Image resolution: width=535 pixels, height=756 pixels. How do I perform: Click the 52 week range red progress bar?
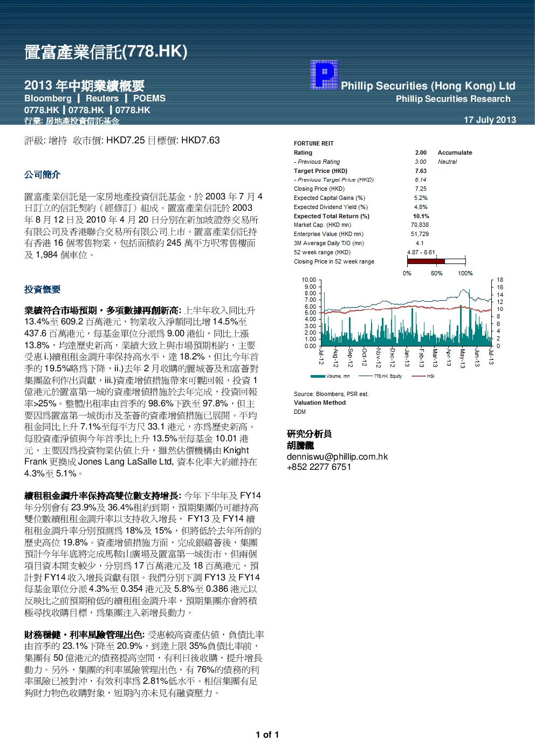click(x=436, y=261)
